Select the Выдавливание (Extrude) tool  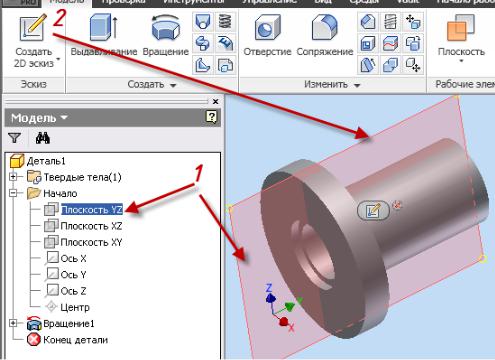[104, 35]
